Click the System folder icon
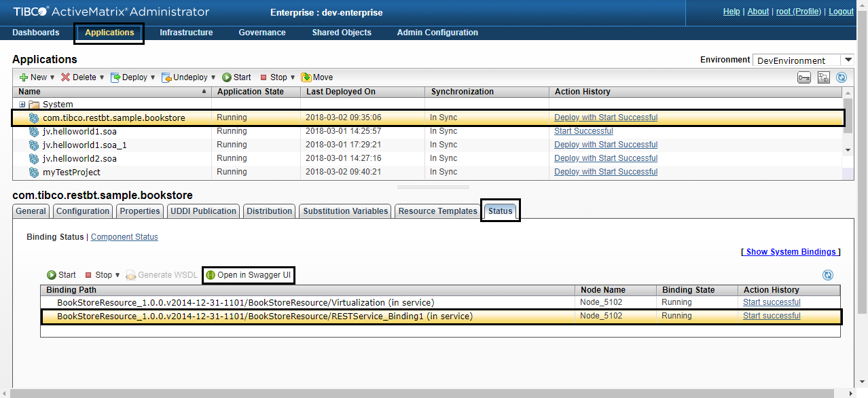Image resolution: width=868 pixels, height=398 pixels. click(34, 105)
